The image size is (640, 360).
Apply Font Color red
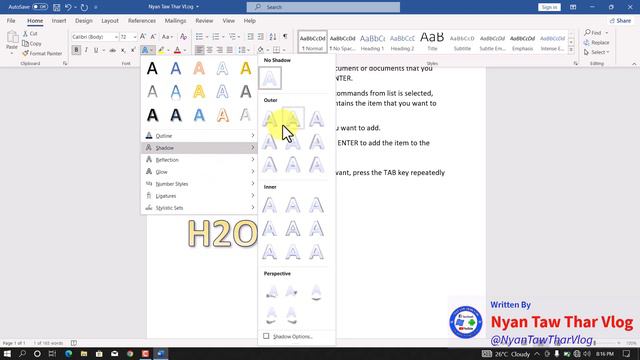click(177, 50)
